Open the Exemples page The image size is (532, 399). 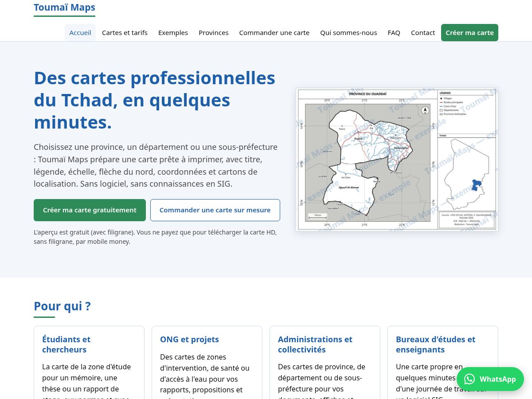click(x=173, y=32)
